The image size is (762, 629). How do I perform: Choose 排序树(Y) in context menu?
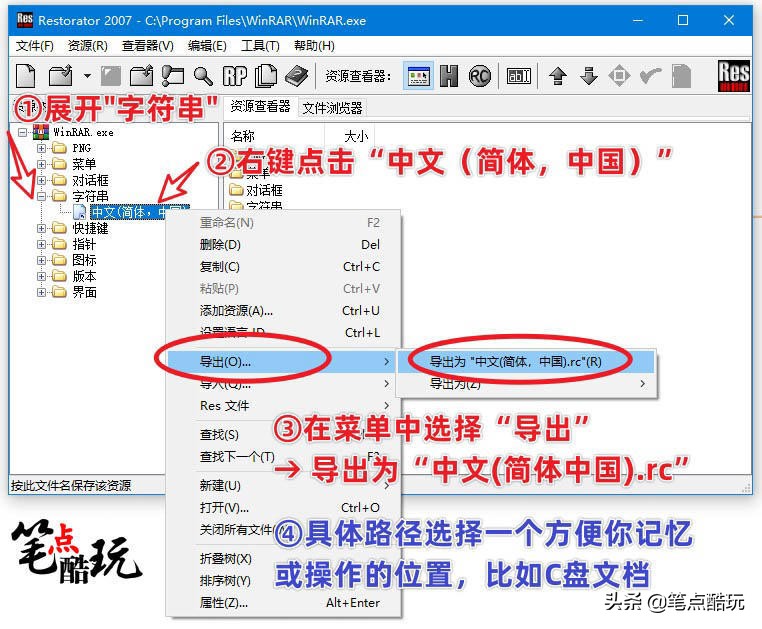(x=284, y=580)
